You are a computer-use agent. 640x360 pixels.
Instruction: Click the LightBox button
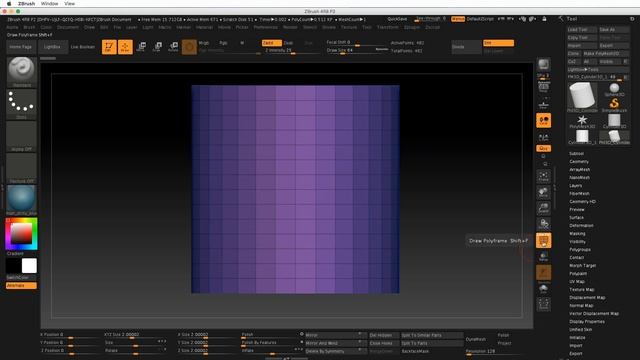[x=52, y=47]
